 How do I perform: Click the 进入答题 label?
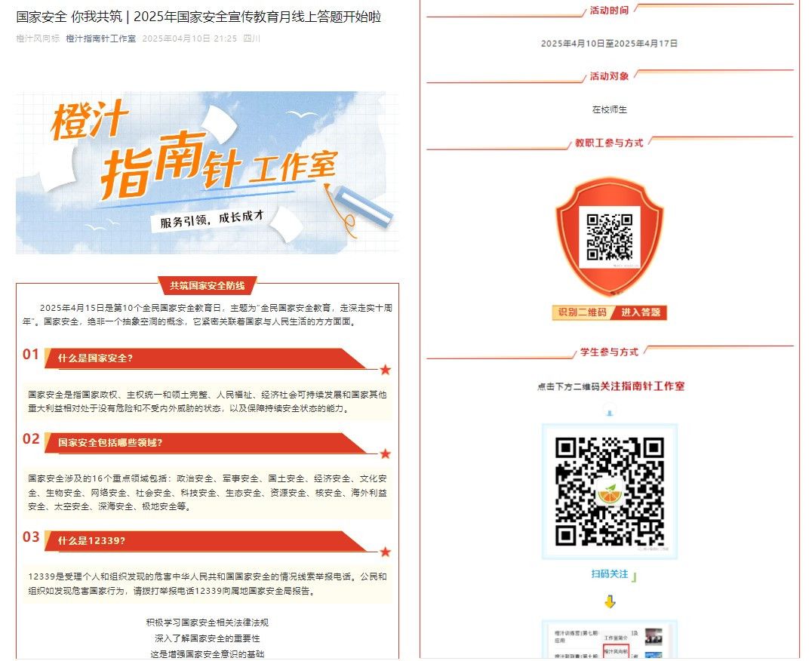(x=641, y=312)
